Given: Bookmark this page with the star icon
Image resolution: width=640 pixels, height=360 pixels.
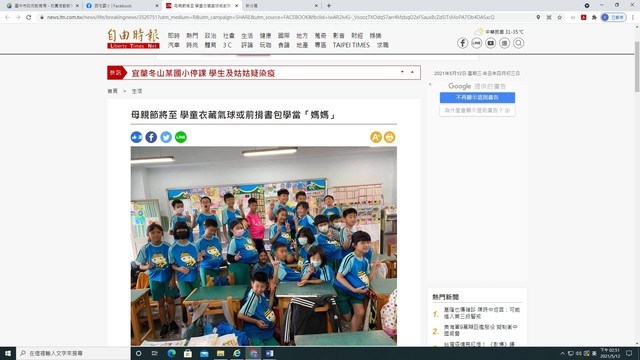Looking at the screenshot, I should 560,17.
